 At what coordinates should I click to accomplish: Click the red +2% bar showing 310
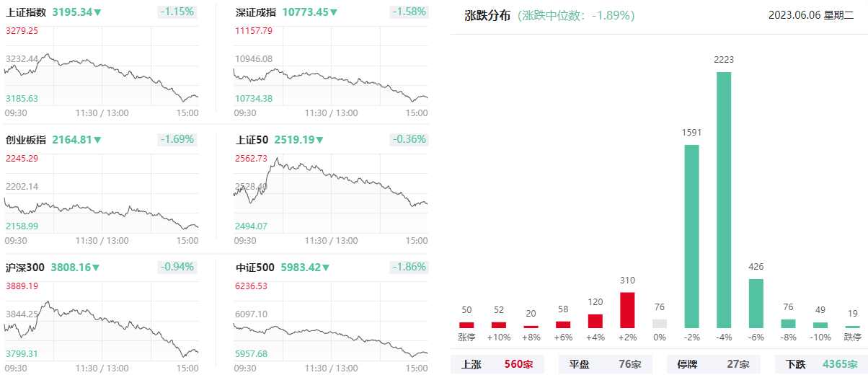(627, 310)
